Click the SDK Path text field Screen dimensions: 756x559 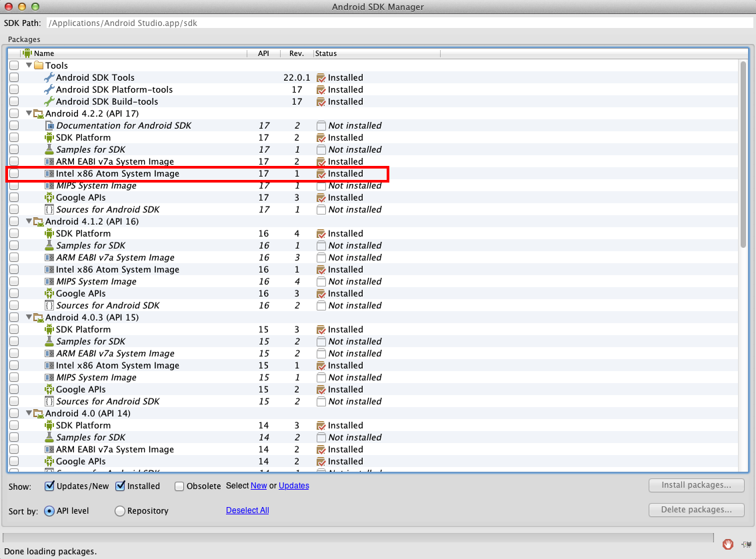[400, 23]
